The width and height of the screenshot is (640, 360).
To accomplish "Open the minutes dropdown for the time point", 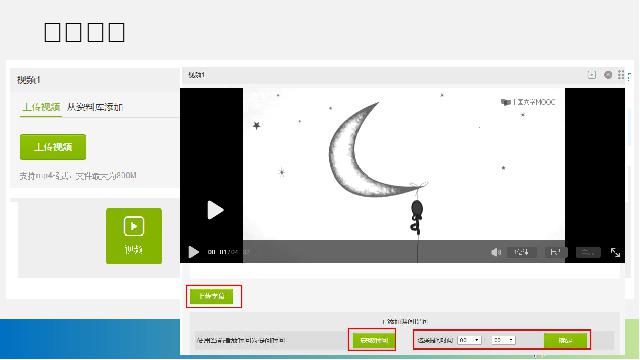I will 469,340.
